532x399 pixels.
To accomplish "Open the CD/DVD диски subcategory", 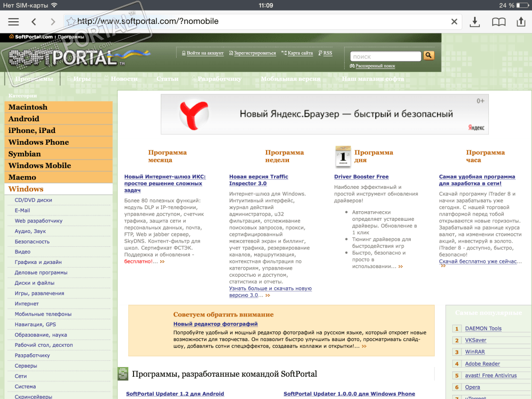I will click(x=33, y=200).
